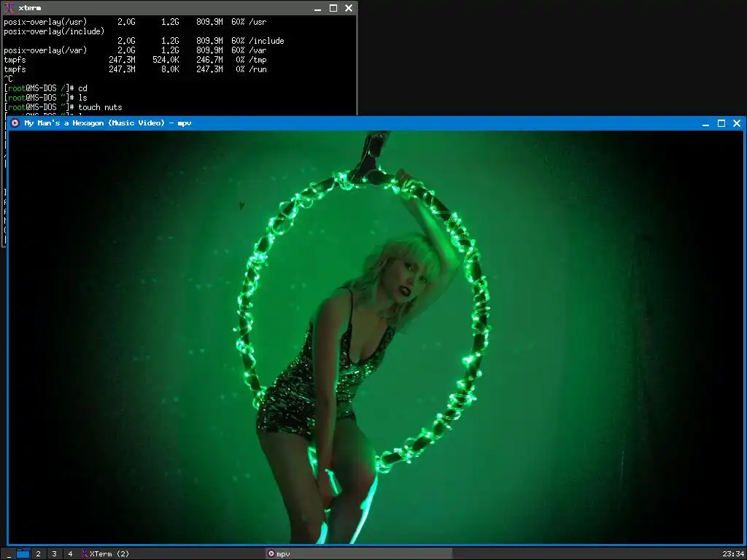This screenshot has height=560, width=747.
Task: Click the '/run' mount point in xterm
Action: (x=258, y=69)
